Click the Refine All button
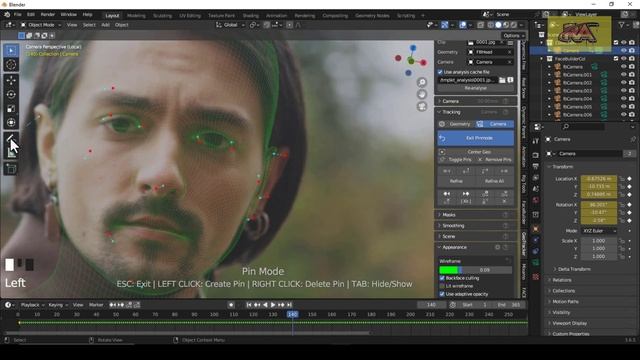Image resolution: width=640 pixels, height=360 pixels. (495, 181)
